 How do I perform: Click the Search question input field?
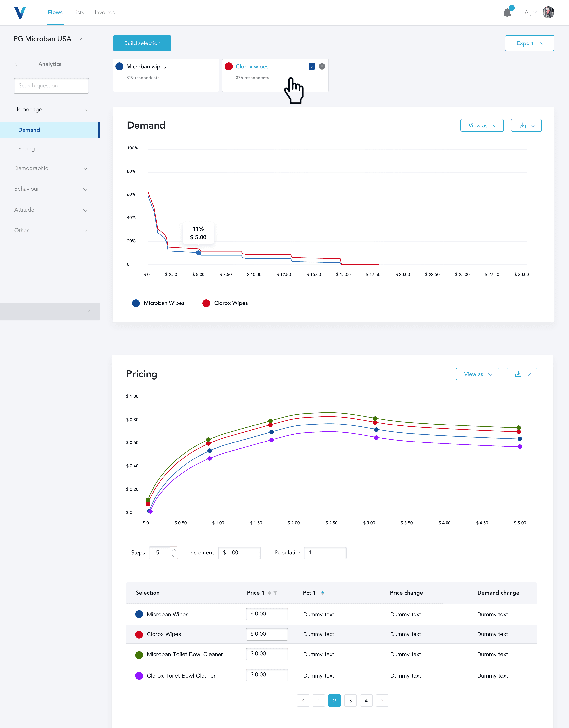51,86
